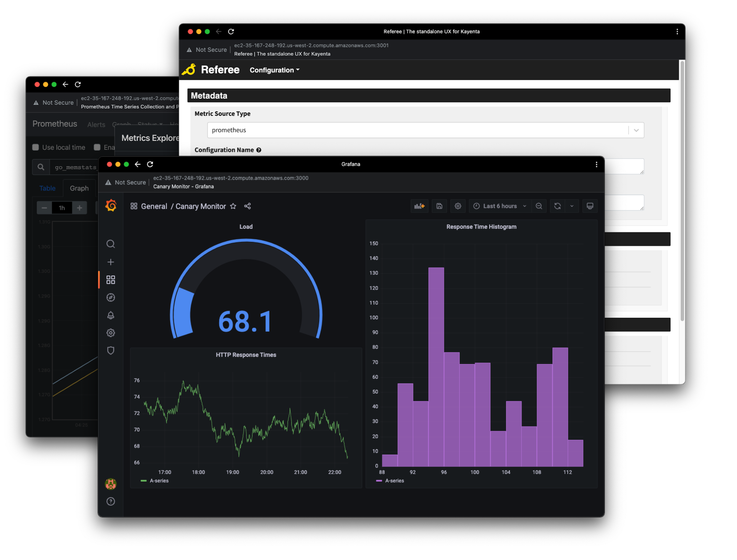Toggle the Ena checkbox next to Use local time
Viewport: 737px width, 560px height.
pyautogui.click(x=97, y=147)
